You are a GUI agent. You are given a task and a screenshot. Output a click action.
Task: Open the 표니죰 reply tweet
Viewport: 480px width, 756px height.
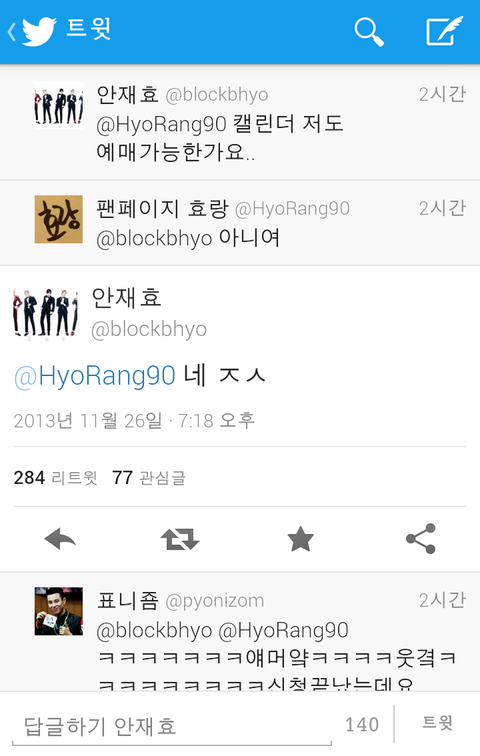click(240, 632)
